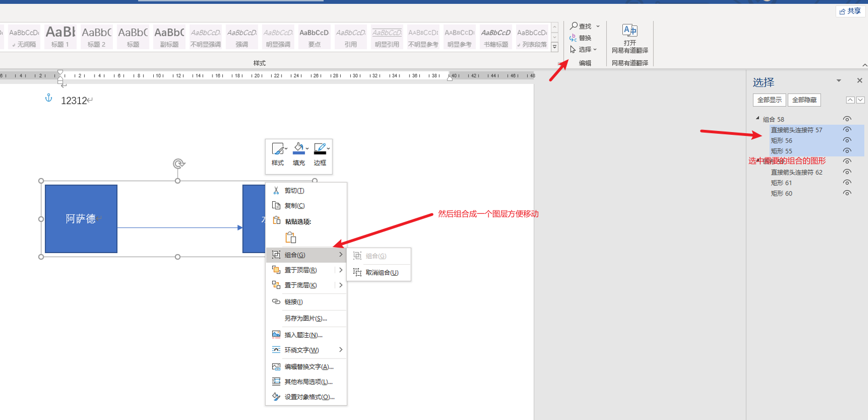Screen dimensions: 868x420
Task: Choose 设置对象格式(O) format object
Action: [306, 397]
